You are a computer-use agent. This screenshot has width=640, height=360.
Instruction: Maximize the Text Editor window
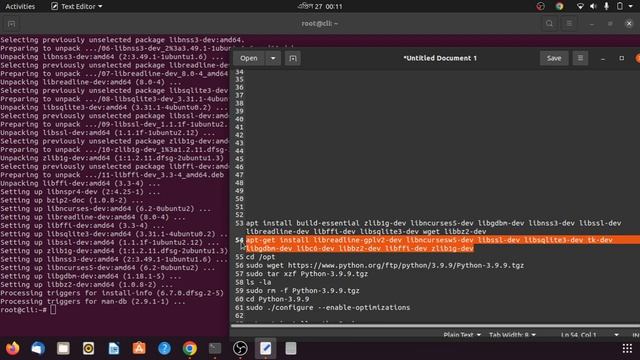622,58
